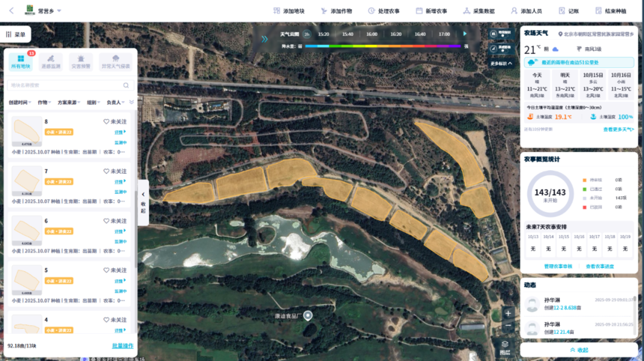Screen dimensions: 644x361
Task: Select the 所有地块 tab
Action: [x=20, y=61]
